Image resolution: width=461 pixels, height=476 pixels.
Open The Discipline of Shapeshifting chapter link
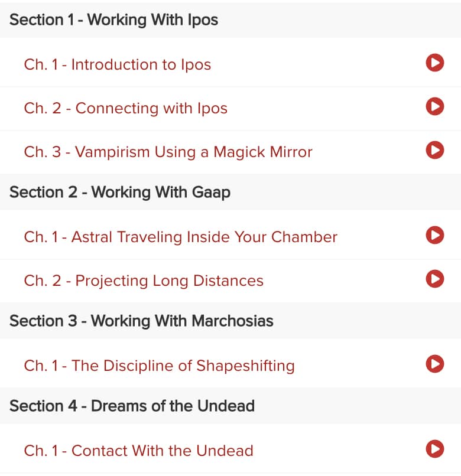[x=159, y=366]
